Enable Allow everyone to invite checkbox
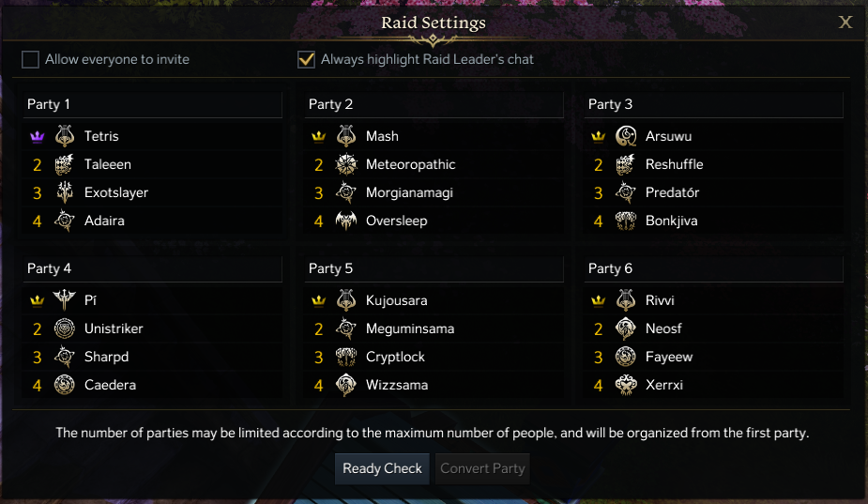Viewport: 868px width, 504px height. click(31, 60)
